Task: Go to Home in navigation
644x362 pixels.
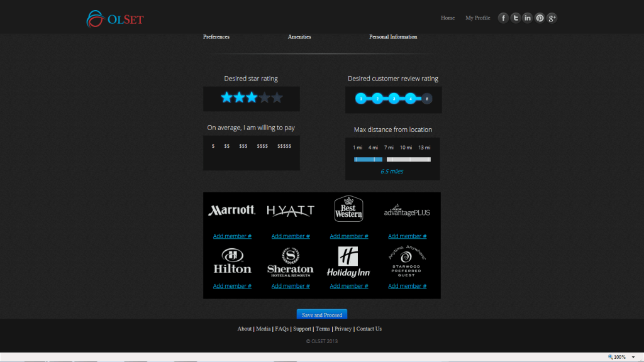Action: click(x=448, y=18)
